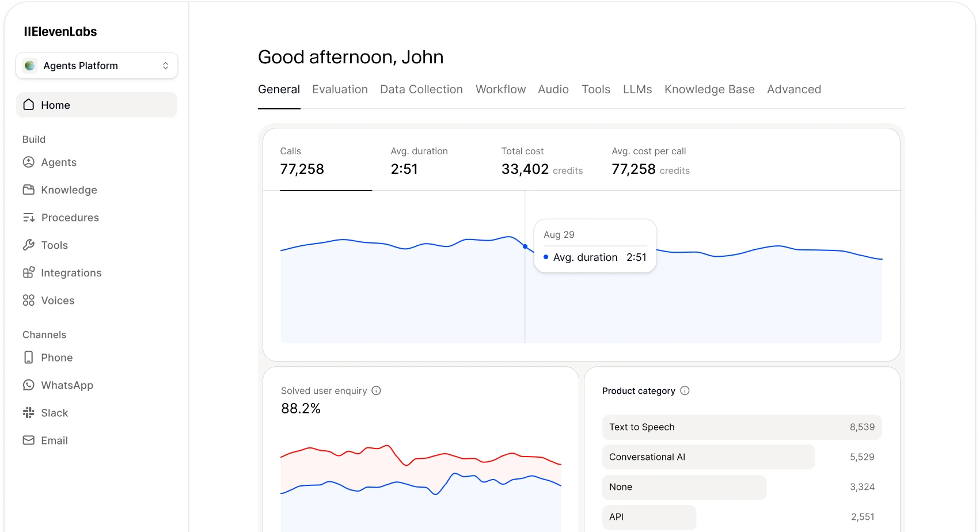
Task: Open the Voices sidebar link
Action: 58,301
